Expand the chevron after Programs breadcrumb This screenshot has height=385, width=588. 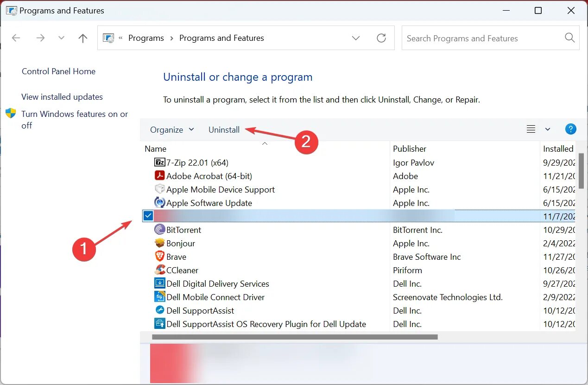(x=171, y=38)
